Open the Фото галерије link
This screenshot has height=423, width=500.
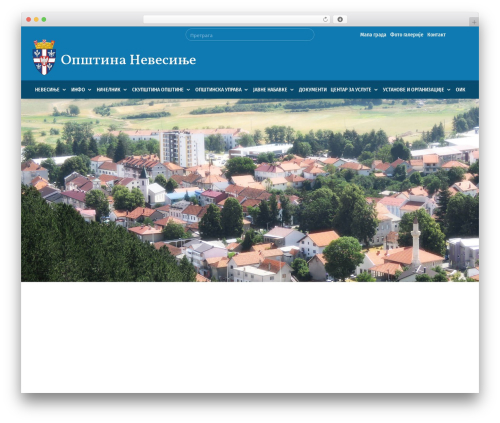point(406,35)
